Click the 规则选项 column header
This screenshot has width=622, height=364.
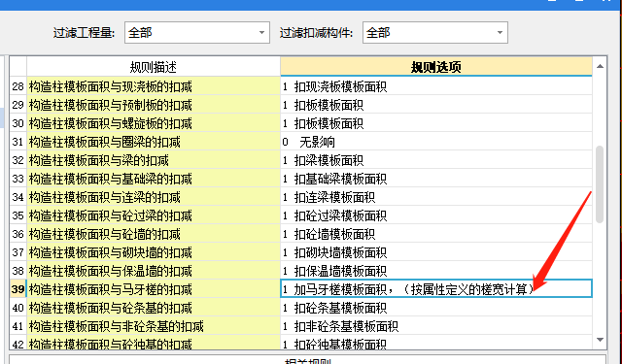[436, 67]
